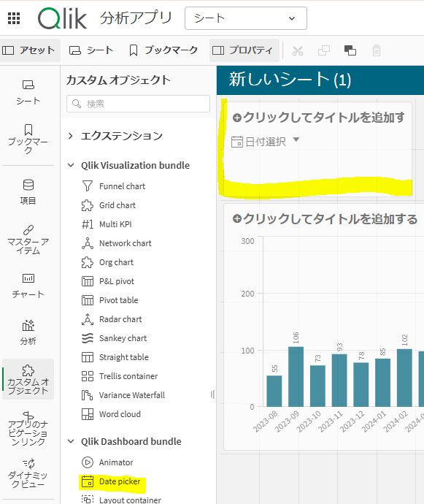Viewport: 424px width, 504px height.
Task: Add title to the bar chart
Action: click(325, 219)
